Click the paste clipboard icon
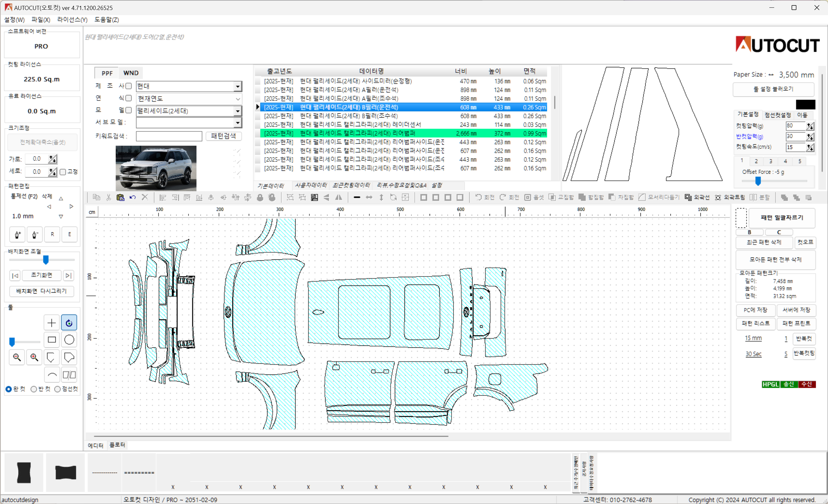 pyautogui.click(x=120, y=197)
